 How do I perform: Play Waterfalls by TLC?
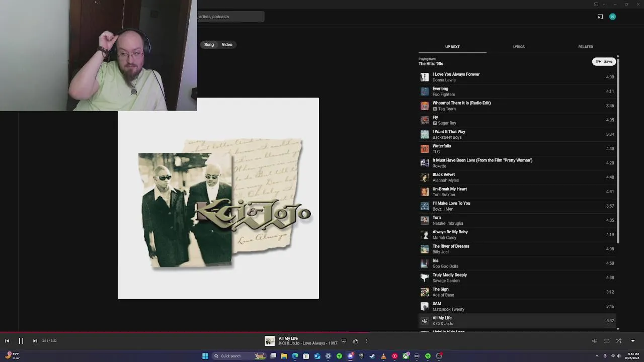(517, 149)
